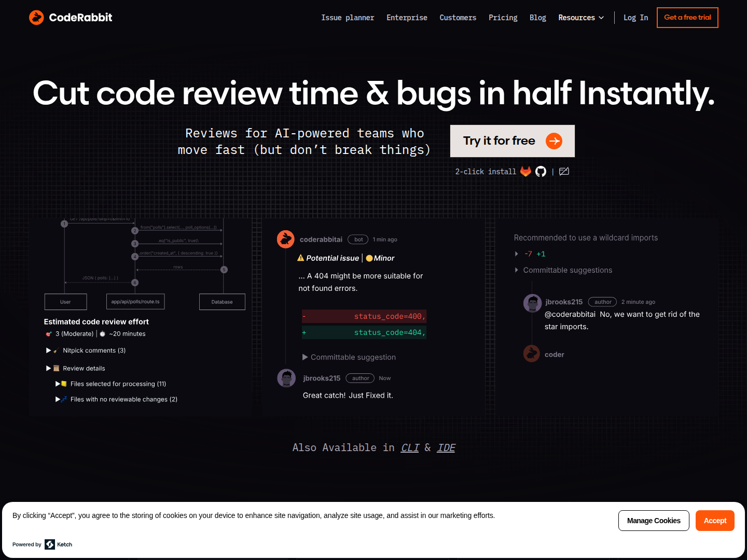The image size is (747, 560).
Task: Open the Pricing menu item
Action: [x=503, y=17]
